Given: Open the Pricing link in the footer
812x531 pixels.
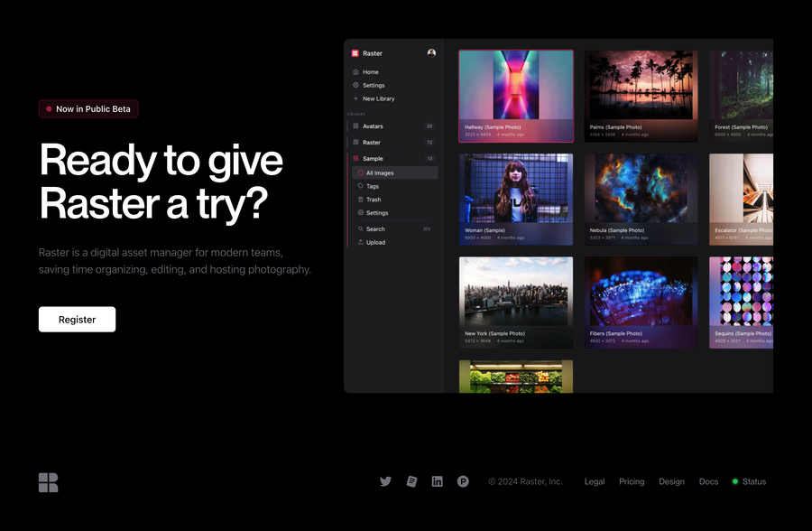Looking at the screenshot, I should (x=632, y=481).
